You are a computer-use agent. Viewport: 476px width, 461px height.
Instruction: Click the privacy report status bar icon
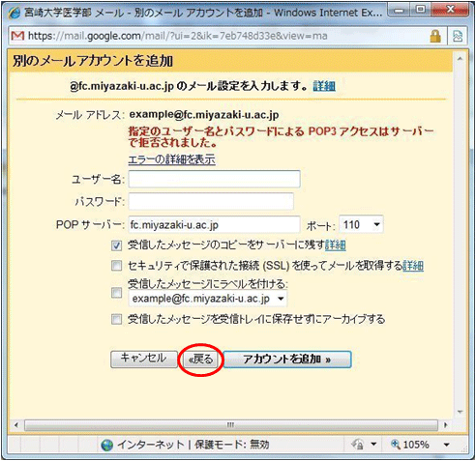(357, 445)
